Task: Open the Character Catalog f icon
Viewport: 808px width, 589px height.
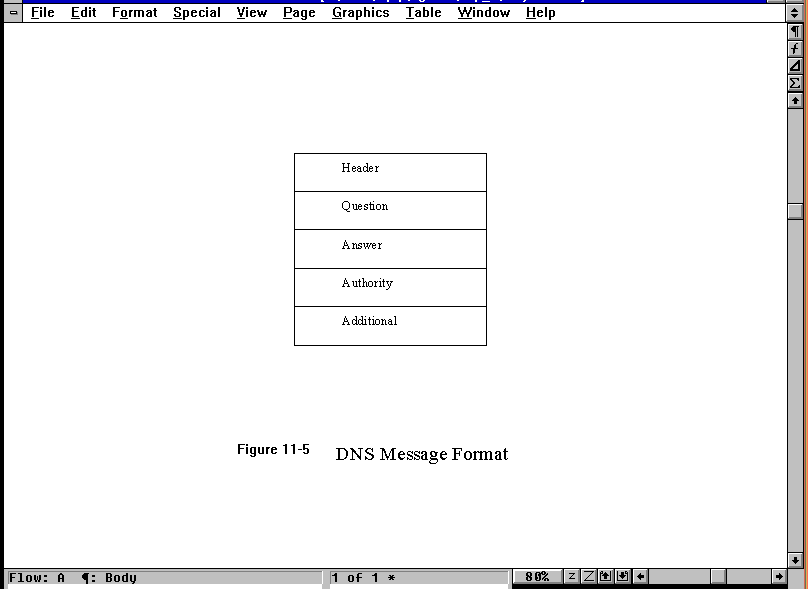Action: 795,49
